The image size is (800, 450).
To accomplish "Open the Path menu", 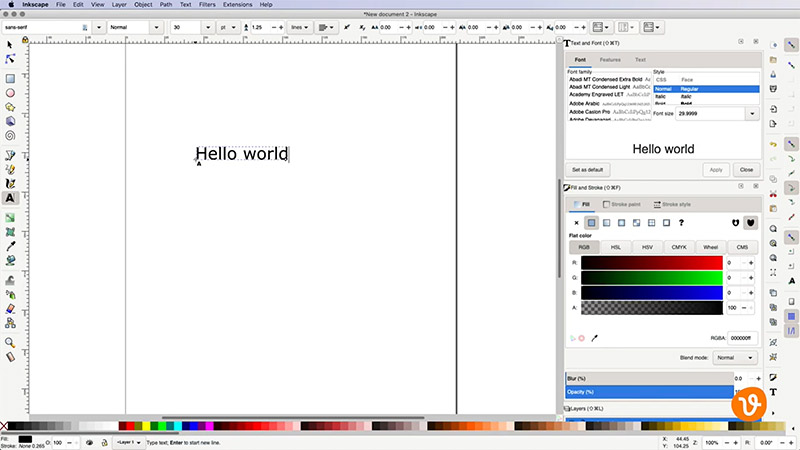I will (166, 5).
